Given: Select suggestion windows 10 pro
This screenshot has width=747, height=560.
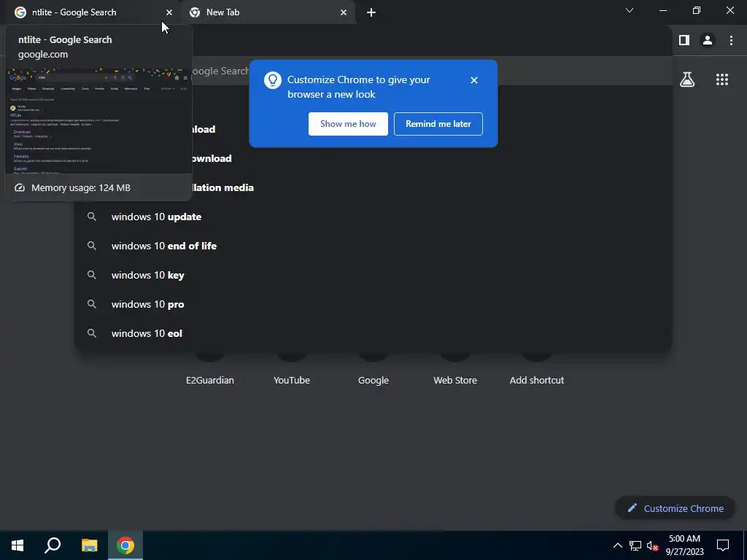Looking at the screenshot, I should click(373, 304).
